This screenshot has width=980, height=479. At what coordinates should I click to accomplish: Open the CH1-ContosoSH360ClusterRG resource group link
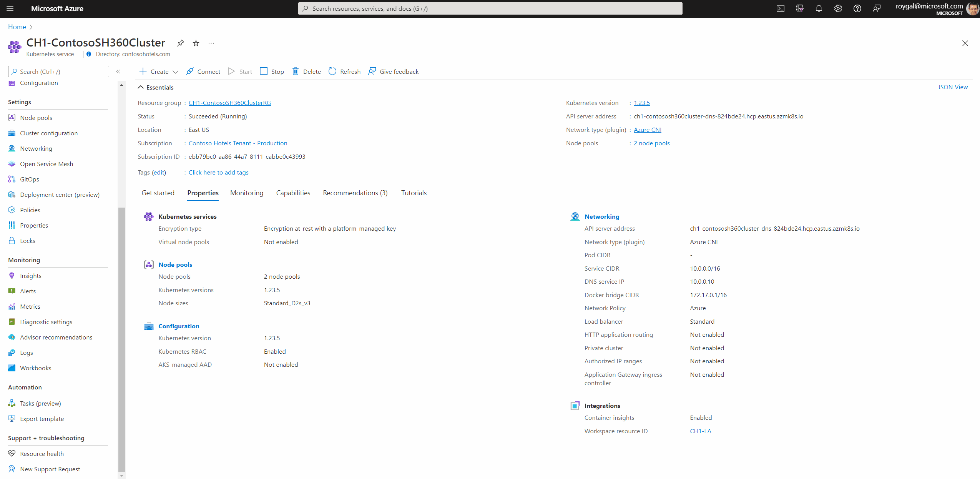pos(229,103)
